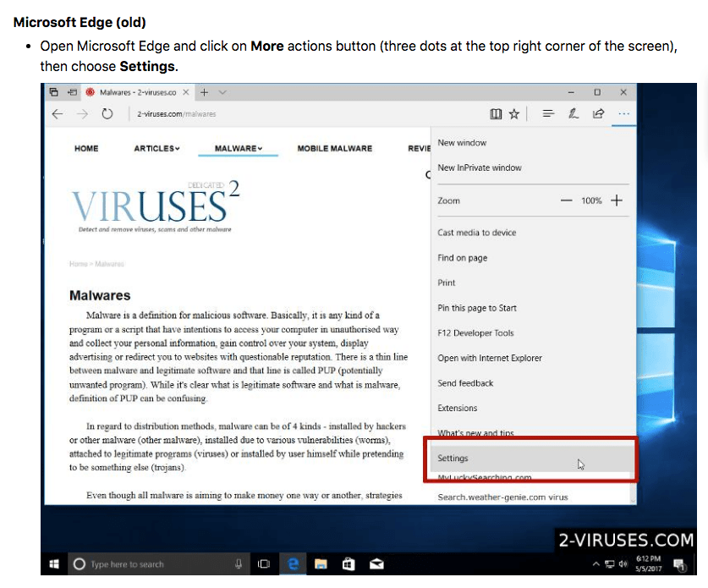Choose Settings in the Edge menu
Screen dimensions: 708x588
coord(530,459)
